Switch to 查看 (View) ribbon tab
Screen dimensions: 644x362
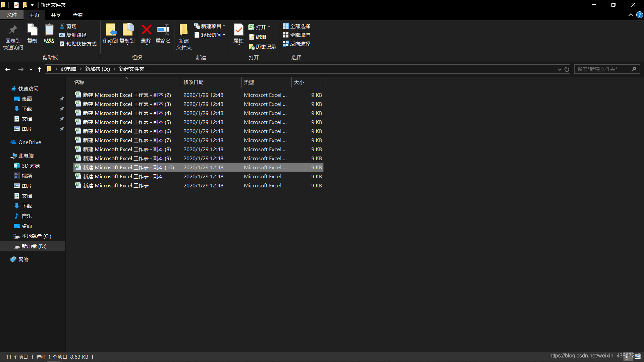[x=78, y=15]
